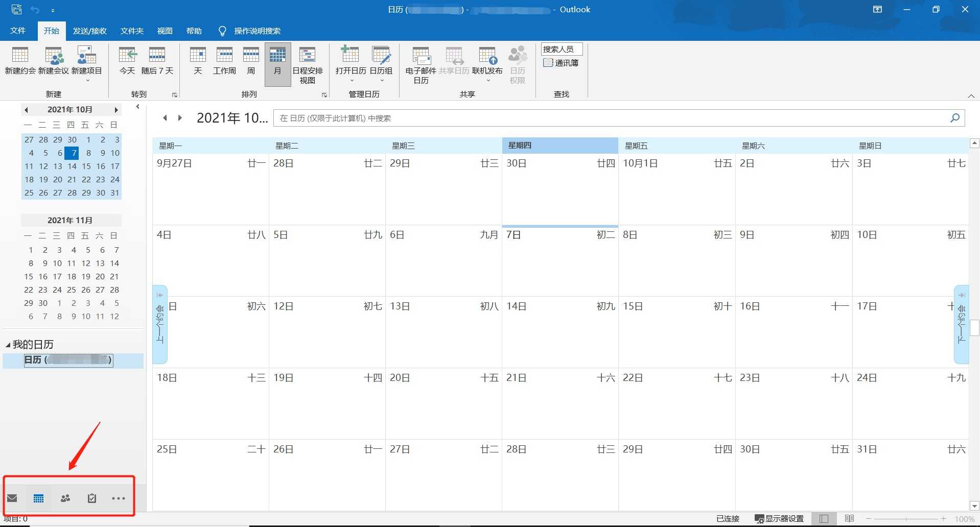Image resolution: width=980 pixels, height=527 pixels.
Task: Open the Quick Access Toolbar customize dropdown
Action: pyautogui.click(x=53, y=10)
